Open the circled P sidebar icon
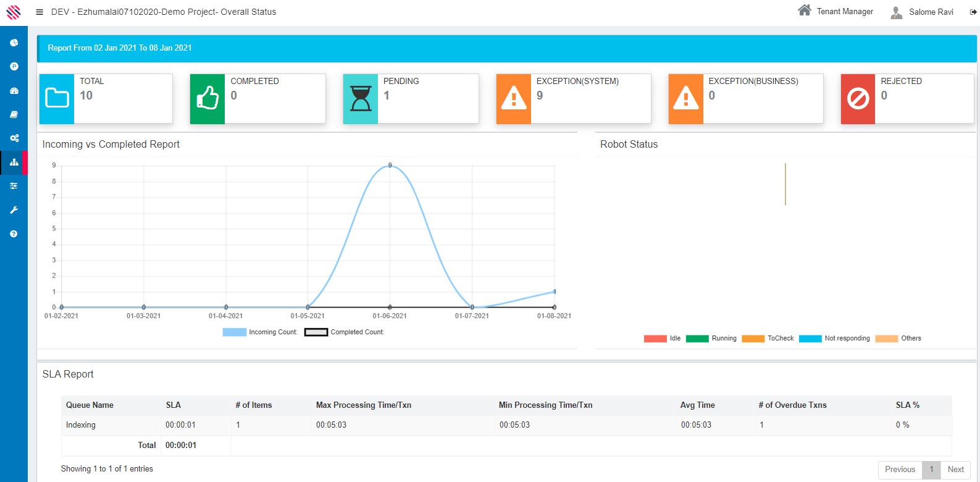 14,66
